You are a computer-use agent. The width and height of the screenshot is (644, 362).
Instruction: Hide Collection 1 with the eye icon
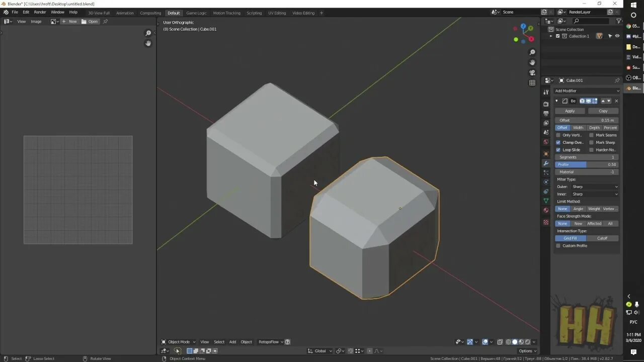(617, 36)
